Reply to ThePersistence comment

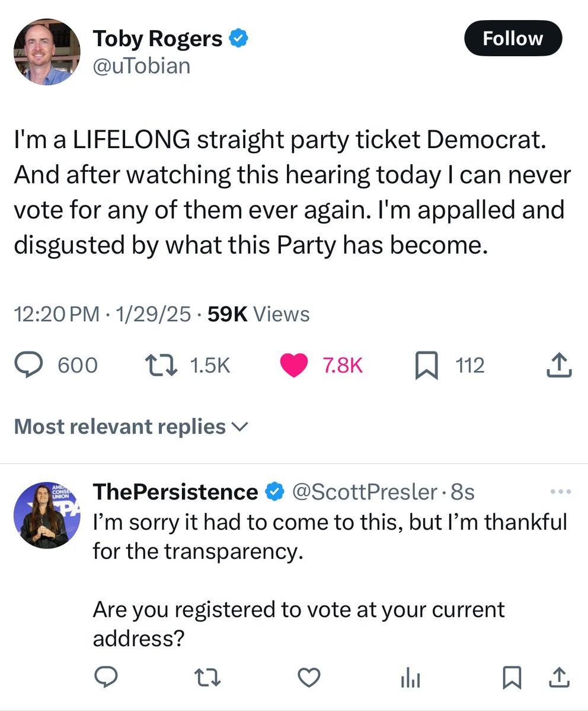pyautogui.click(x=107, y=678)
